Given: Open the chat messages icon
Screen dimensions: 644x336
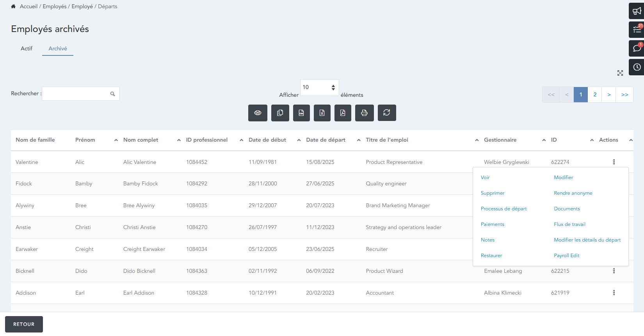Looking at the screenshot, I should coord(637,48).
